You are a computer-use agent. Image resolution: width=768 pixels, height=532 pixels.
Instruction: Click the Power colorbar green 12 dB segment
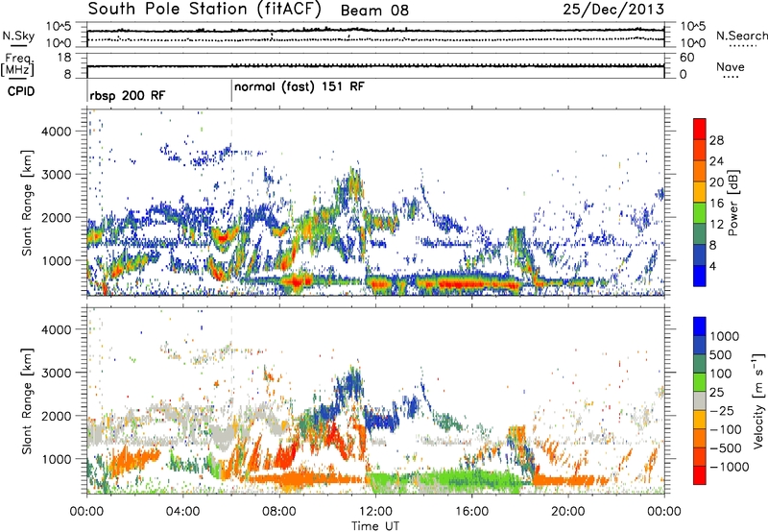(700, 213)
